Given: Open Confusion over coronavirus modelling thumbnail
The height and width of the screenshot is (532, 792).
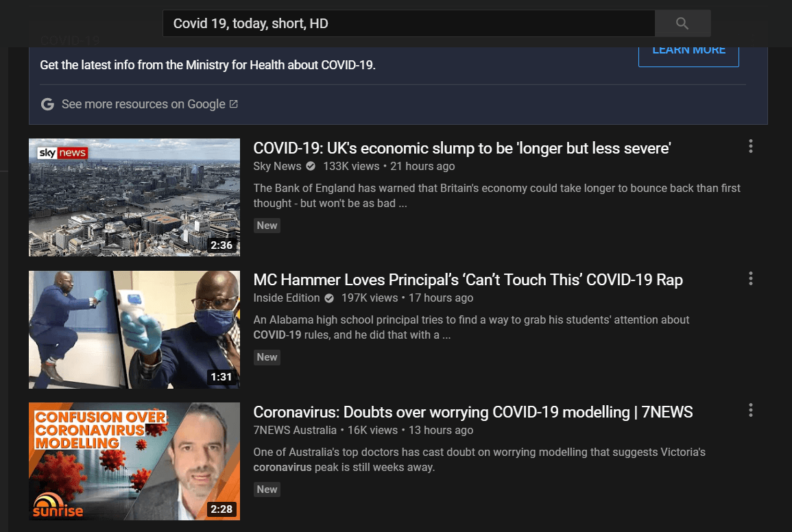Looking at the screenshot, I should [x=134, y=461].
